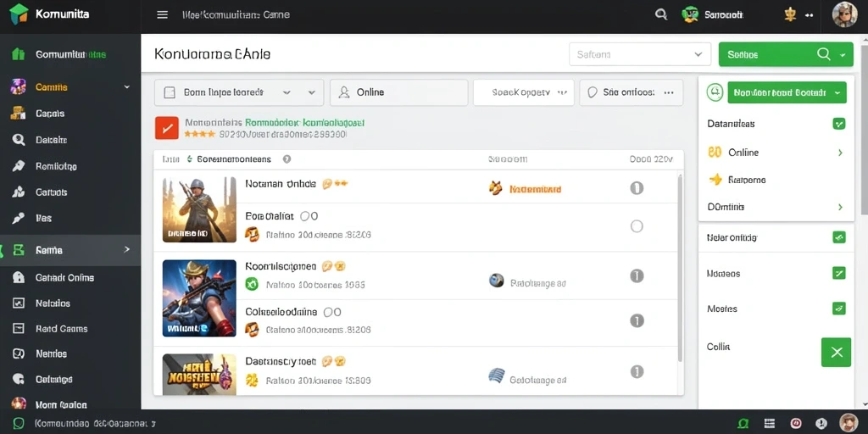The height and width of the screenshot is (434, 868).
Task: Expand the Online entry in right panel
Action: point(840,153)
